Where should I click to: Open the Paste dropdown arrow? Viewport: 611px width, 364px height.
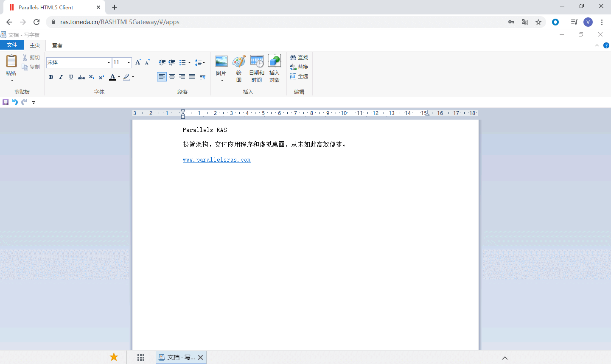coord(11,80)
